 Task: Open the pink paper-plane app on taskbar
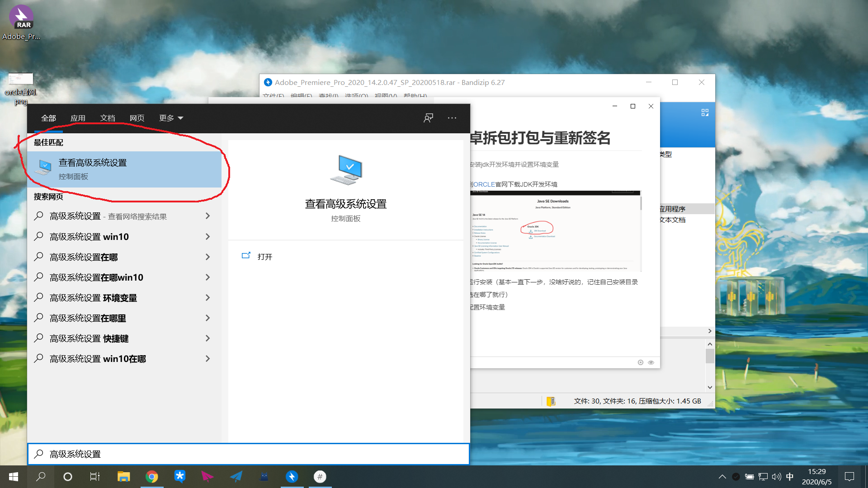pos(208,477)
